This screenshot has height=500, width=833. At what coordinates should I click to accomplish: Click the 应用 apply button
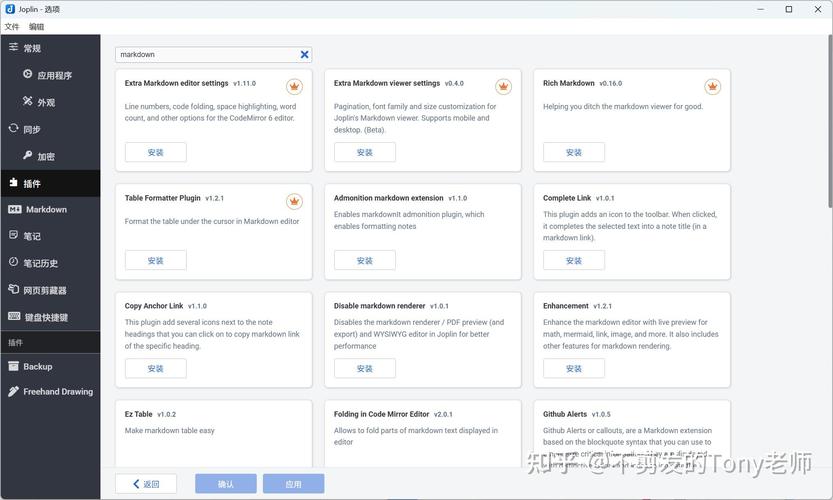pos(293,484)
